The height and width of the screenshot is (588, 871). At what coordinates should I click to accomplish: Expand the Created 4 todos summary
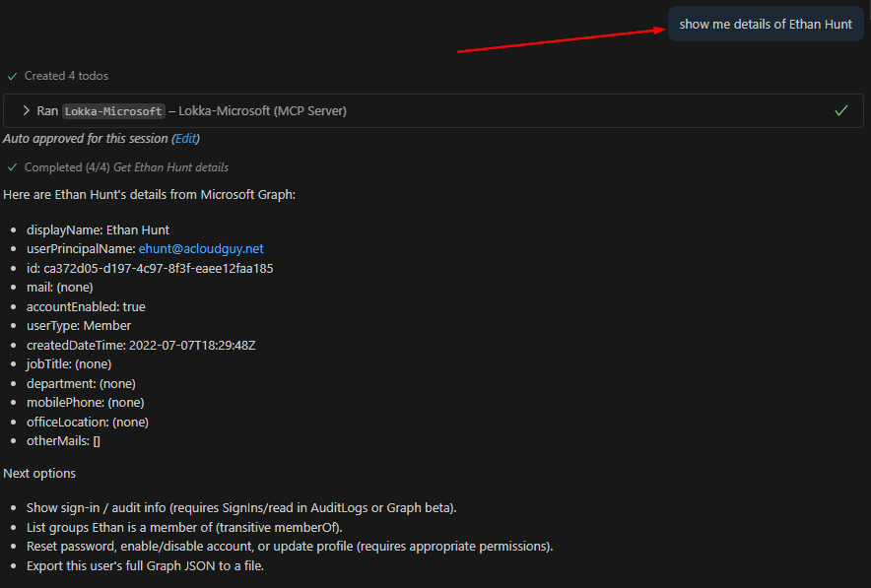66,76
